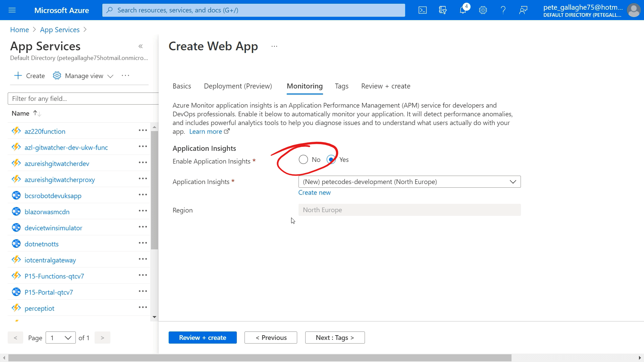Viewport: 644px width, 362px height.
Task: Open the azureishgitwatcherproxy app link
Action: [x=60, y=180]
